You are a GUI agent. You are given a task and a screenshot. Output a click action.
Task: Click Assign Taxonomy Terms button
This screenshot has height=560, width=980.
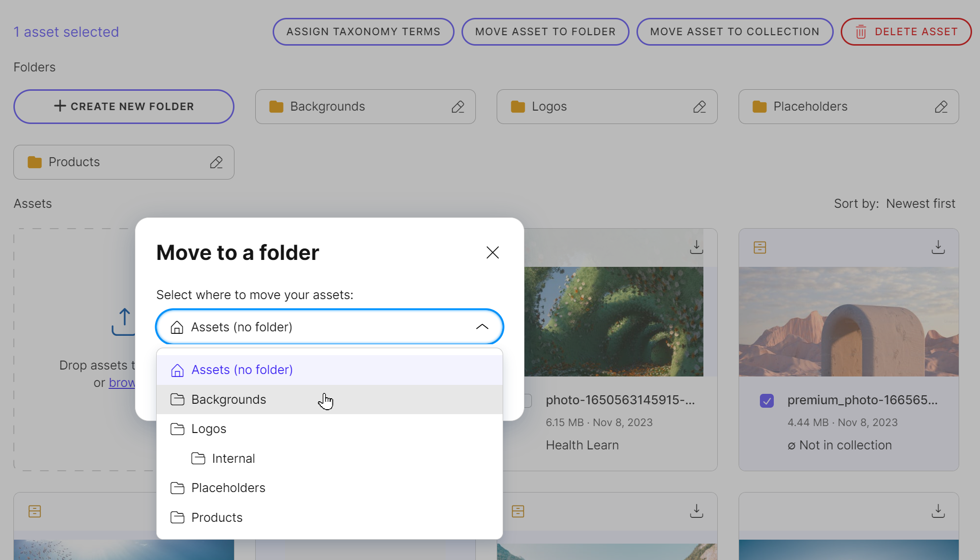363,32
